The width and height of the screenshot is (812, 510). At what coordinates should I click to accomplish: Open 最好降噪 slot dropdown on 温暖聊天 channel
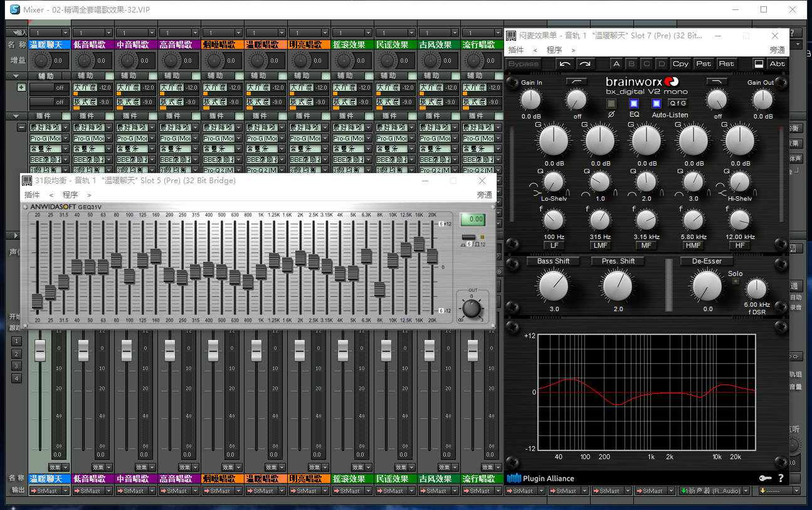pos(65,127)
